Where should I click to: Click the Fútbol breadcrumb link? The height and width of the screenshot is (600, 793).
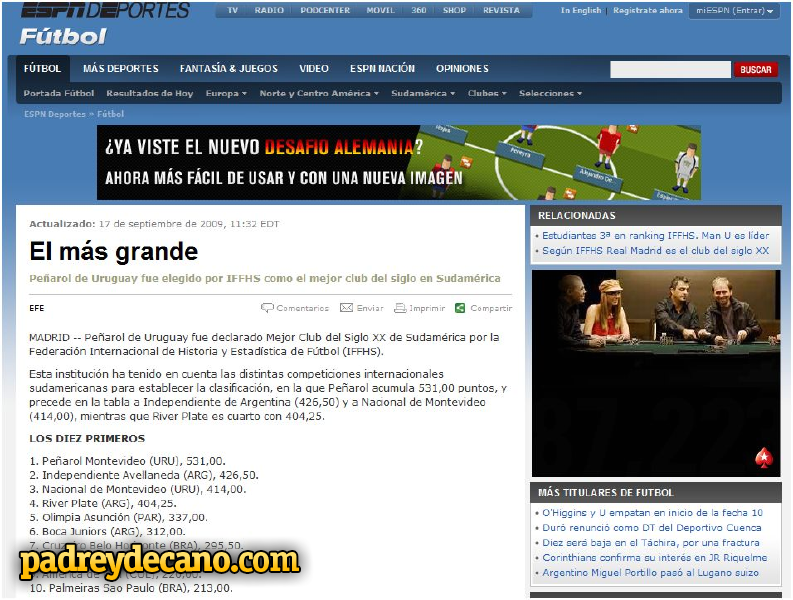click(110, 114)
